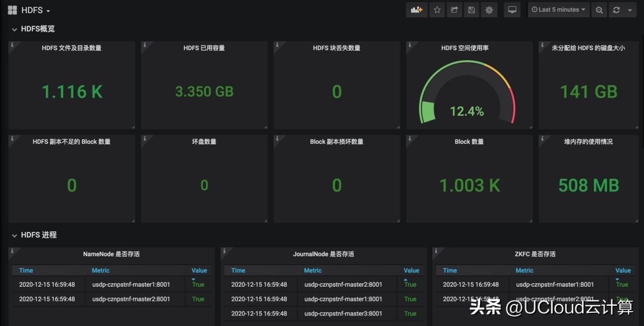
Task: Sort JournalNode table by Metric column
Action: pyautogui.click(x=312, y=270)
